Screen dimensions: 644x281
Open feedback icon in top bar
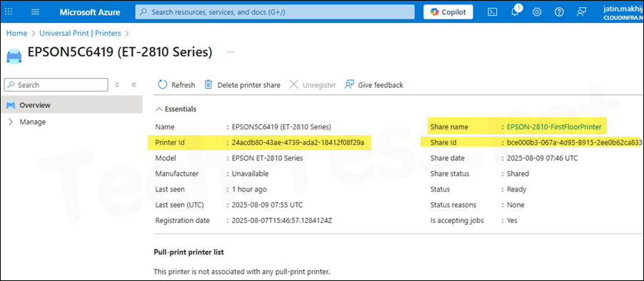pos(581,12)
